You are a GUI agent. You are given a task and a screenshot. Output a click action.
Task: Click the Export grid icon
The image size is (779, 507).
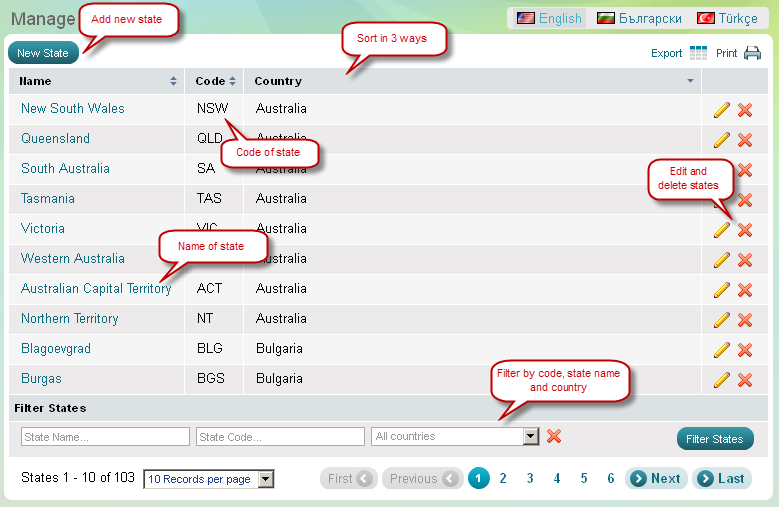[x=698, y=53]
